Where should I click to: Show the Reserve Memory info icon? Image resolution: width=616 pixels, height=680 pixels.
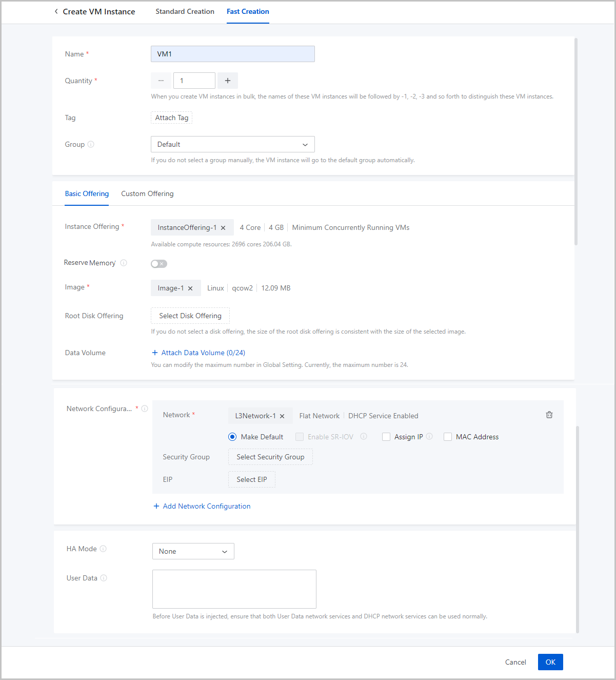(x=124, y=263)
